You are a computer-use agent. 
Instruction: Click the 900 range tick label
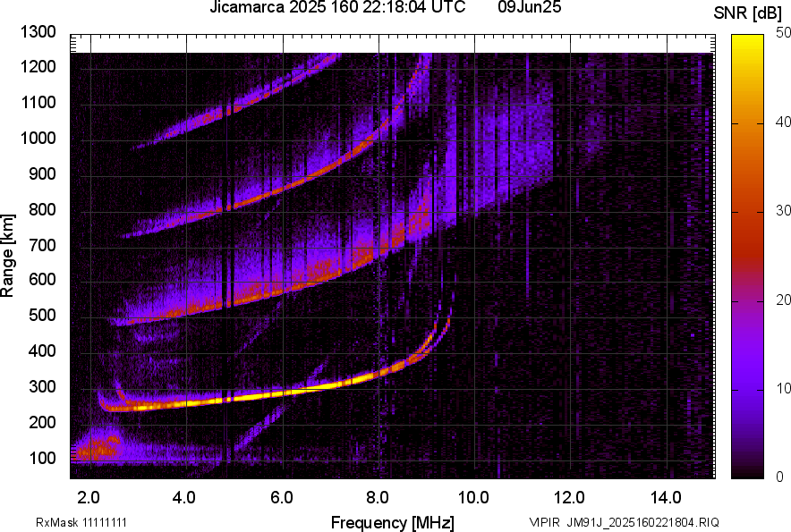pyautogui.click(x=42, y=173)
